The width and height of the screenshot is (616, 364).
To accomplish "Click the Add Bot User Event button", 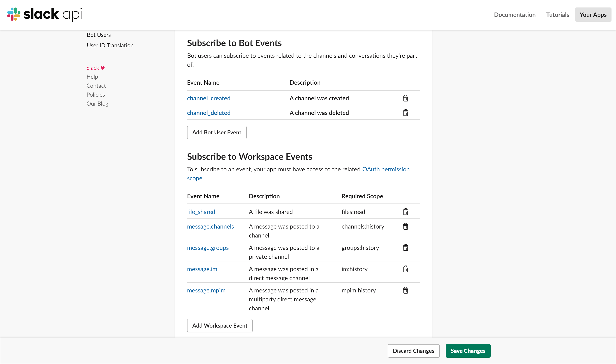I will pyautogui.click(x=216, y=132).
